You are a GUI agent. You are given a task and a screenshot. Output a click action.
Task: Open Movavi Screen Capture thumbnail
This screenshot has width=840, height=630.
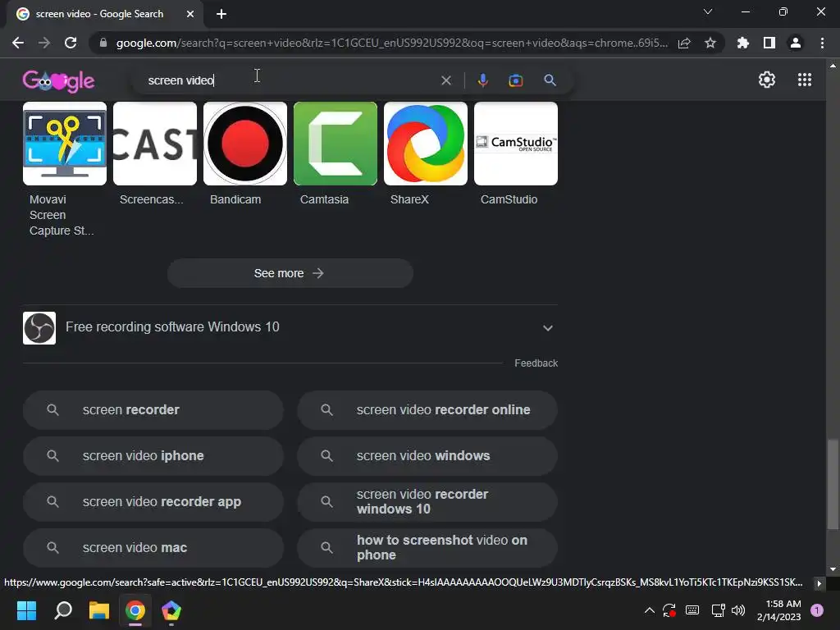pos(65,144)
